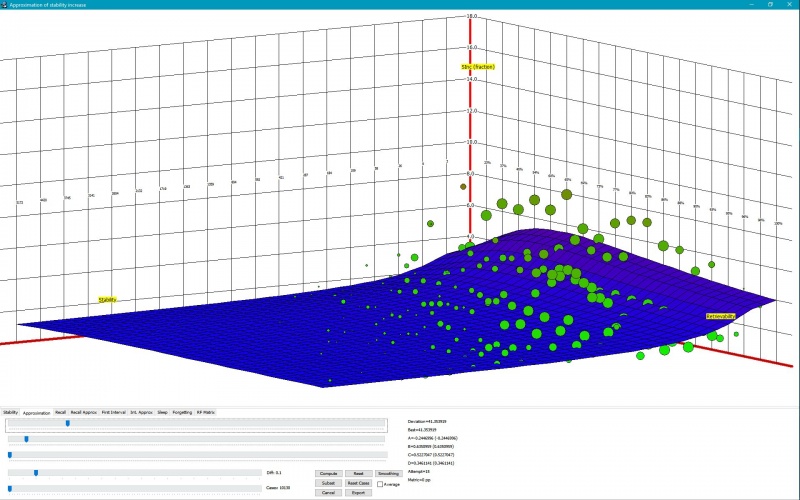Open the Int. Approx tab
Image resolution: width=800 pixels, height=500 pixels.
[141, 412]
